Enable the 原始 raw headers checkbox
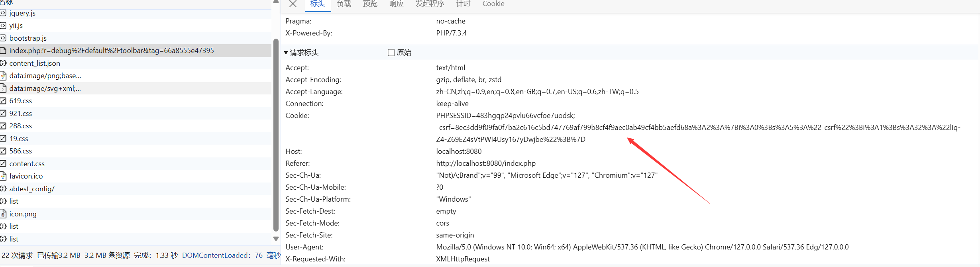The image size is (980, 267). [x=391, y=53]
